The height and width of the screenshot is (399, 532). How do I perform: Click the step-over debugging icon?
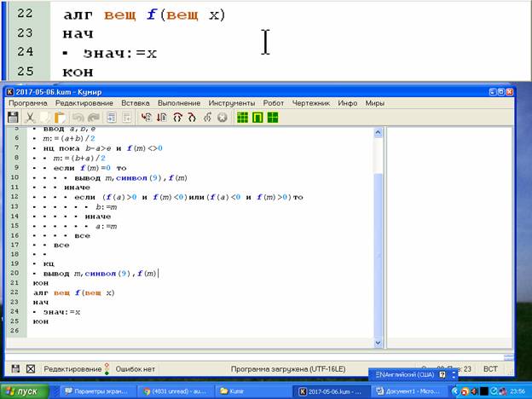tap(177, 118)
